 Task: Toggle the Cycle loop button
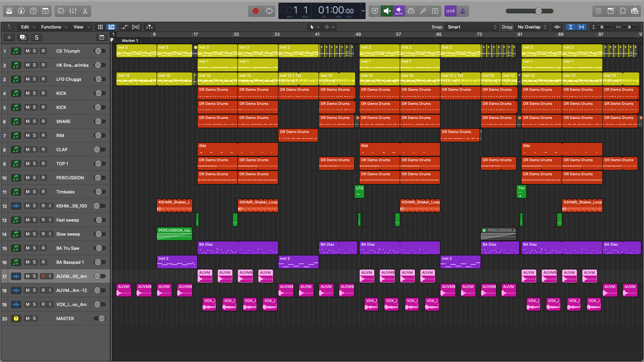pos(269,11)
